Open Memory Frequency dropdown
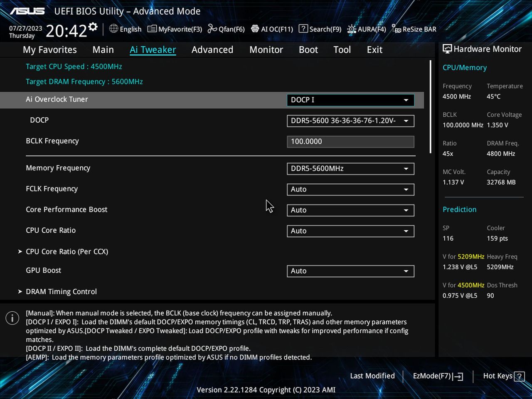The width and height of the screenshot is (532, 399). tap(350, 169)
